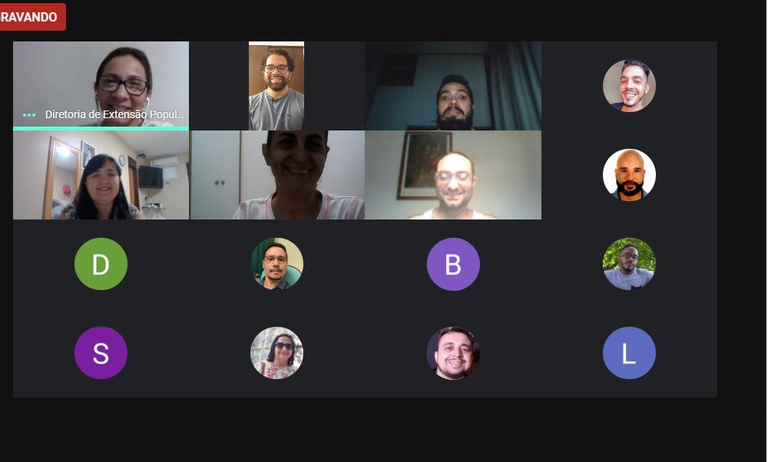Click round avatar of smiling bearded man in dark shirt
This screenshot has height=462, width=768.
tap(453, 353)
